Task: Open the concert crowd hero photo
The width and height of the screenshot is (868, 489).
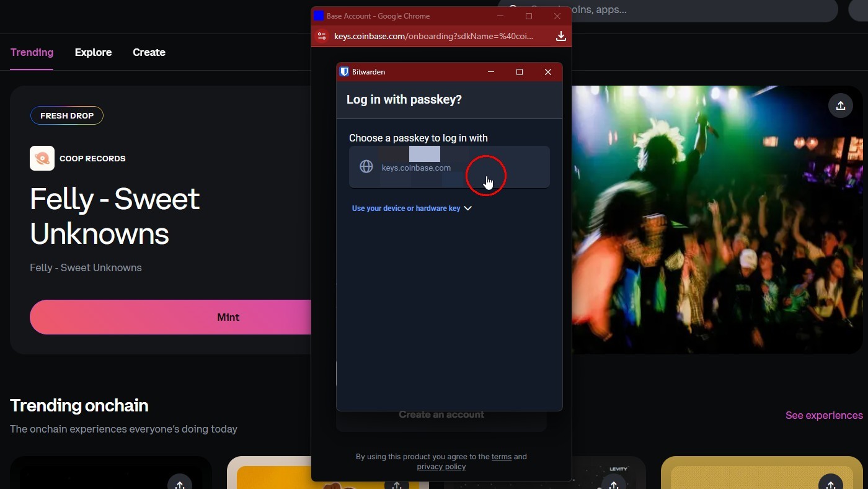Action: (717, 220)
